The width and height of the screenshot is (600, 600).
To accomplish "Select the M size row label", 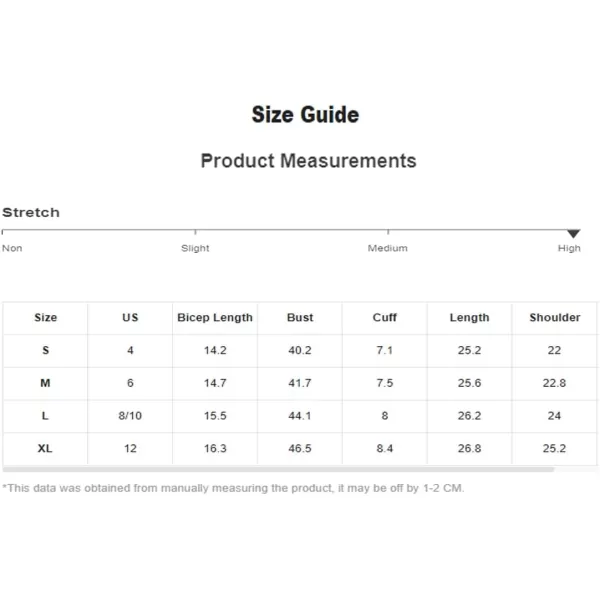I will pyautogui.click(x=45, y=383).
